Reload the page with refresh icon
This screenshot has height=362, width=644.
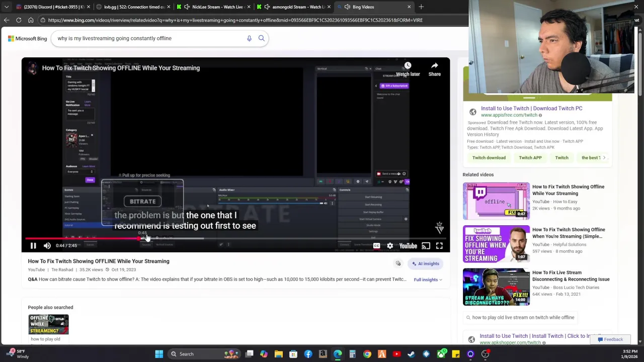(19, 20)
